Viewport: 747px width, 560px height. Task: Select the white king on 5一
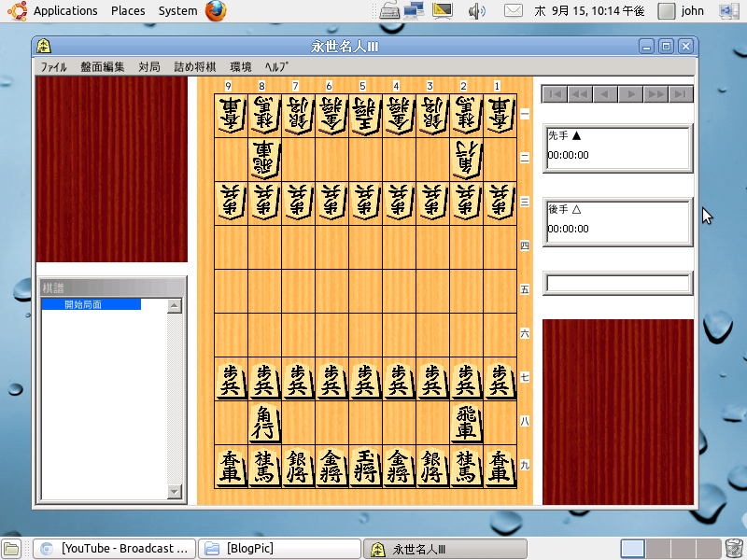pos(365,116)
